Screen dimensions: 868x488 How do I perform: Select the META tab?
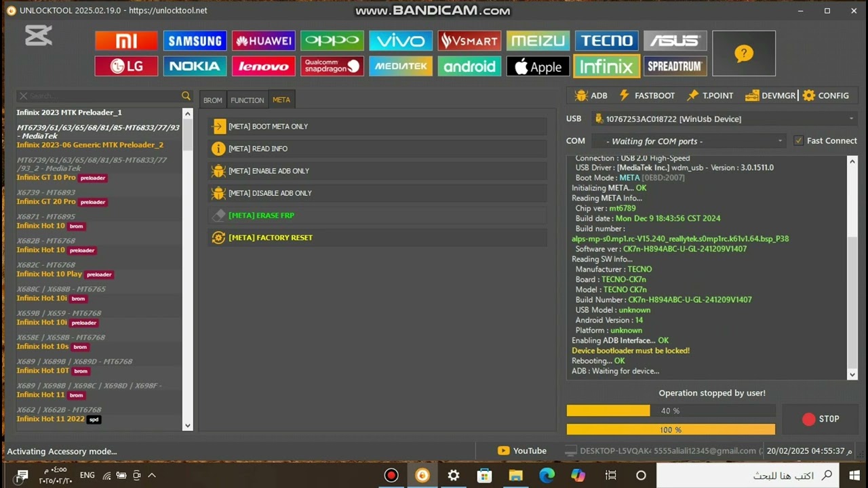click(281, 100)
